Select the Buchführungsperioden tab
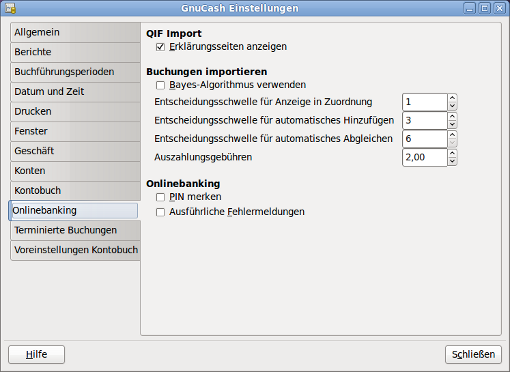510x372 pixels. click(75, 72)
